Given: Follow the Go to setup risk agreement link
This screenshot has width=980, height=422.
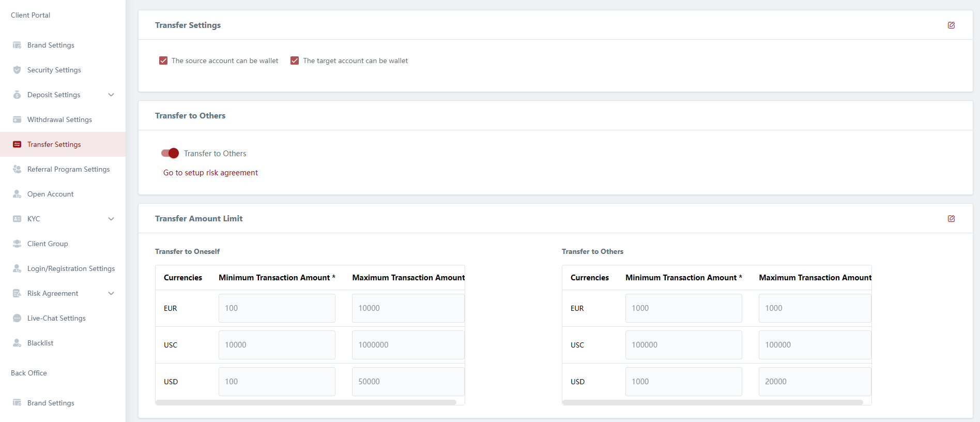Looking at the screenshot, I should pyautogui.click(x=210, y=173).
